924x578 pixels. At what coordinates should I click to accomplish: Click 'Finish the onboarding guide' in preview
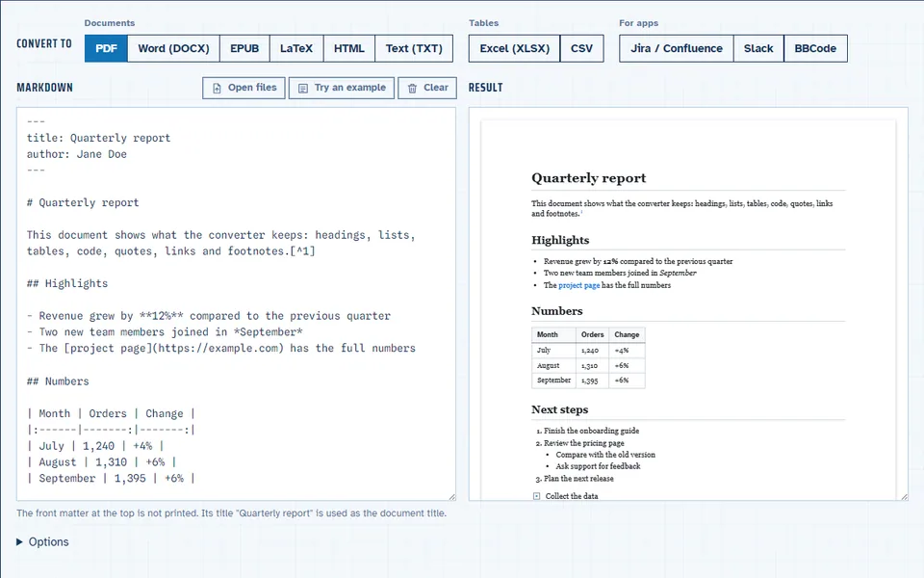tap(592, 432)
